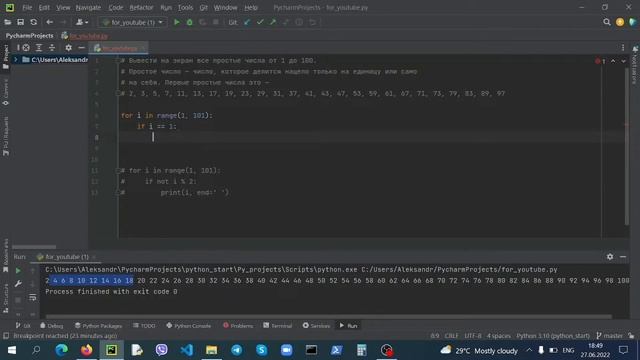Click the Select Opened File target icon

26,48
